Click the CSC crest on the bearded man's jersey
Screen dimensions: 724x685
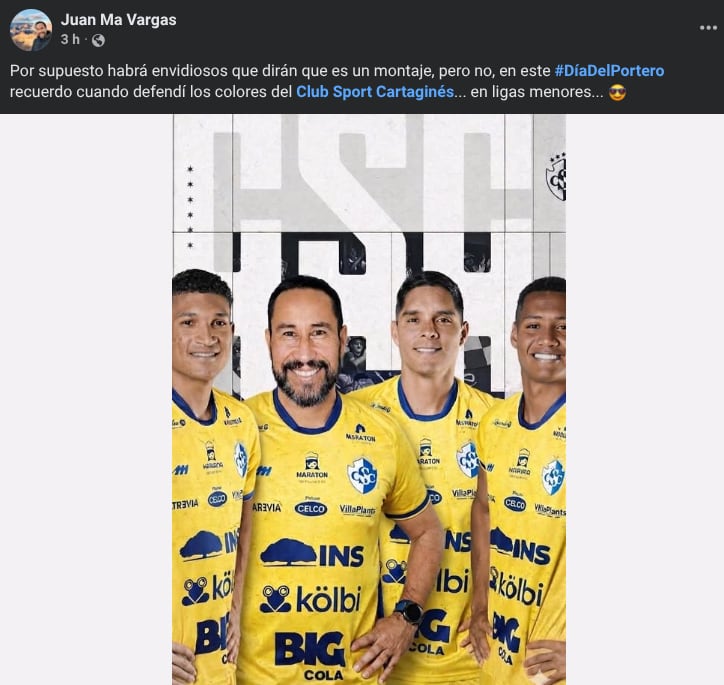click(x=362, y=475)
